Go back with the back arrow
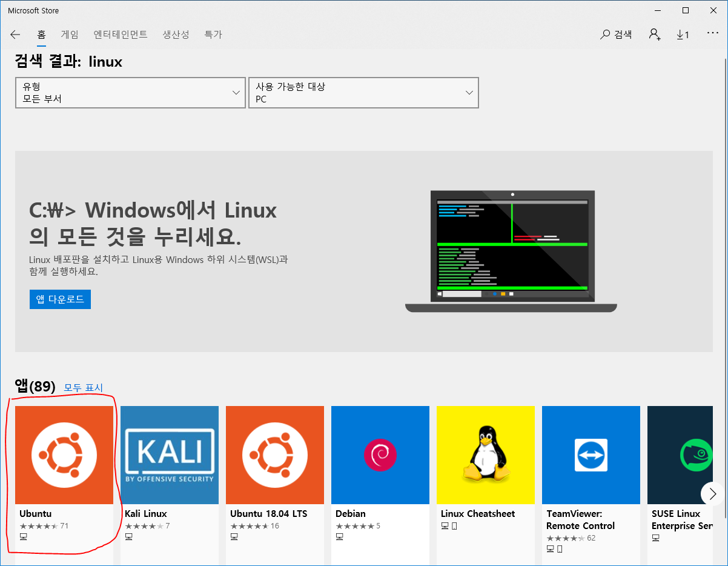This screenshot has height=566, width=728. coord(15,35)
